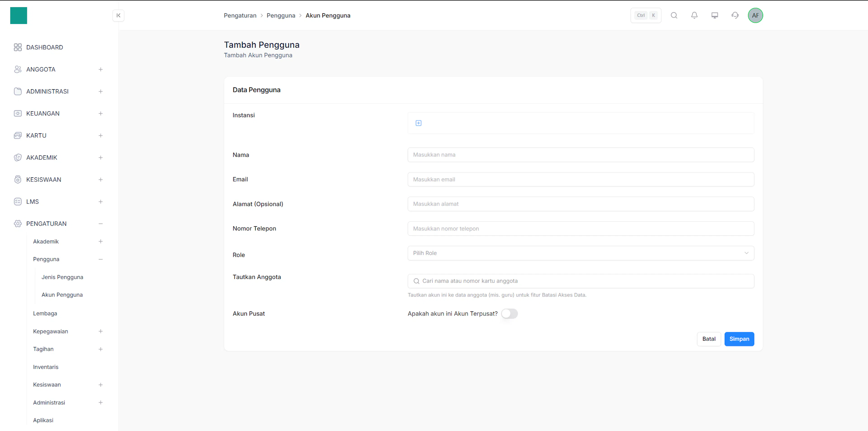Open DASHBOARD menu item
The width and height of the screenshot is (868, 431).
coord(45,47)
